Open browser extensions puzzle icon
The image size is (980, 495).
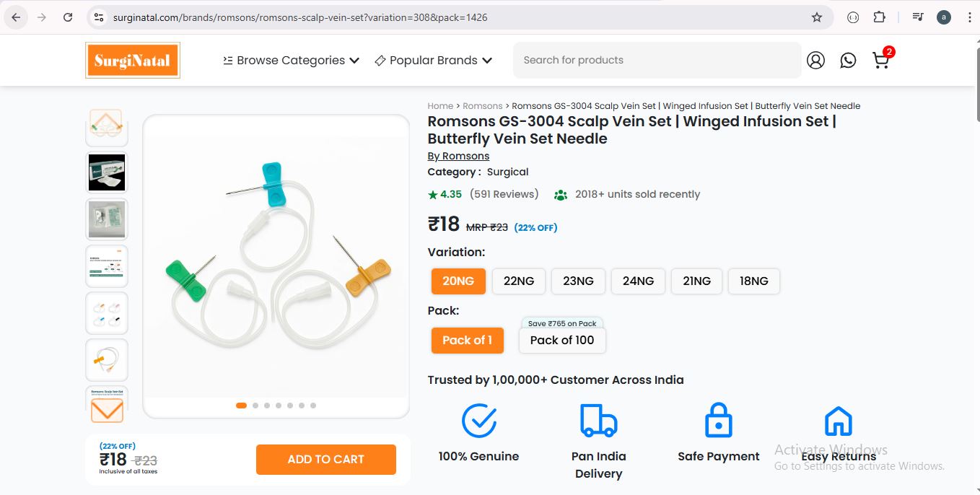(x=879, y=17)
